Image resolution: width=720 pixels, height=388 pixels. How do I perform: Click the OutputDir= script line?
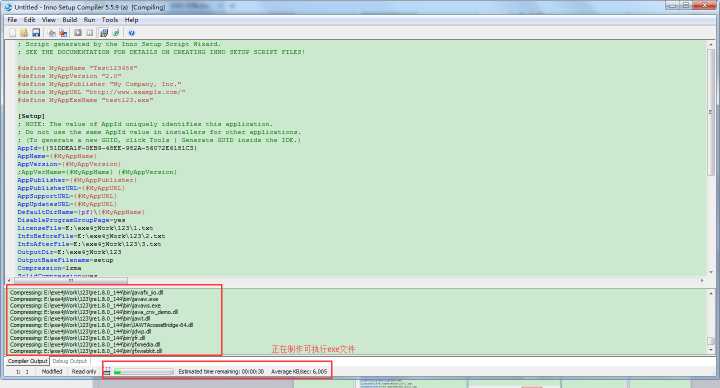tap(69, 252)
